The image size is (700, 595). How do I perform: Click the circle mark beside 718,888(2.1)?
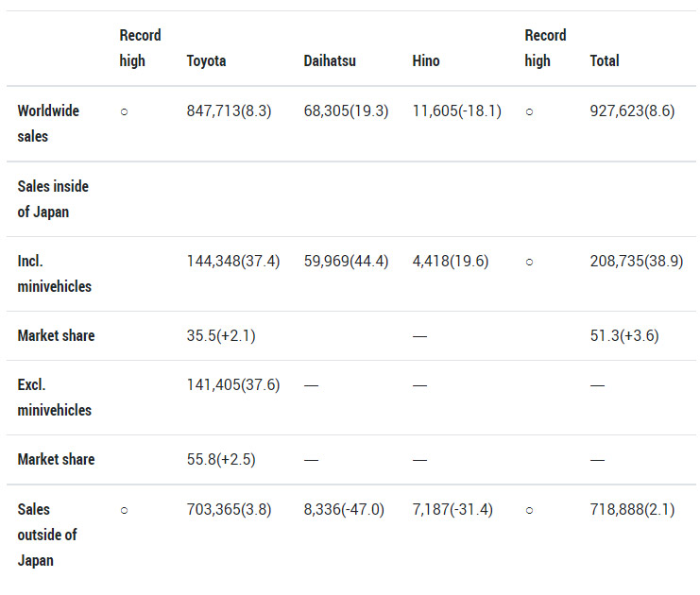click(529, 510)
